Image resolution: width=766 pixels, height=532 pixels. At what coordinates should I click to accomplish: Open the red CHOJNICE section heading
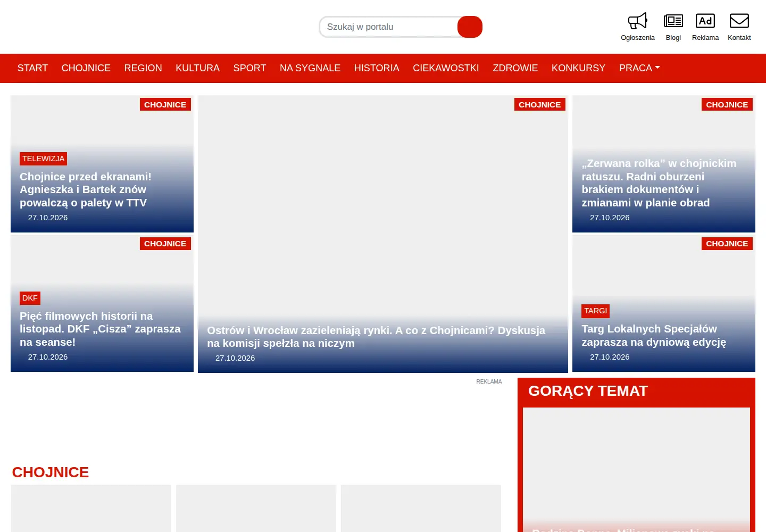51,472
